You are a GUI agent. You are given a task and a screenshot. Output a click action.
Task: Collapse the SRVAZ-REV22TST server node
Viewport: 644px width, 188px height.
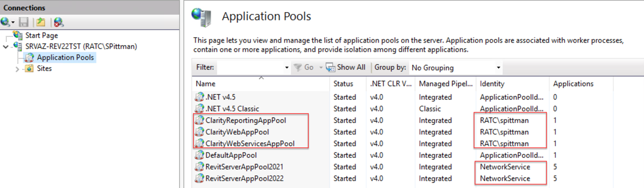tap(6, 47)
